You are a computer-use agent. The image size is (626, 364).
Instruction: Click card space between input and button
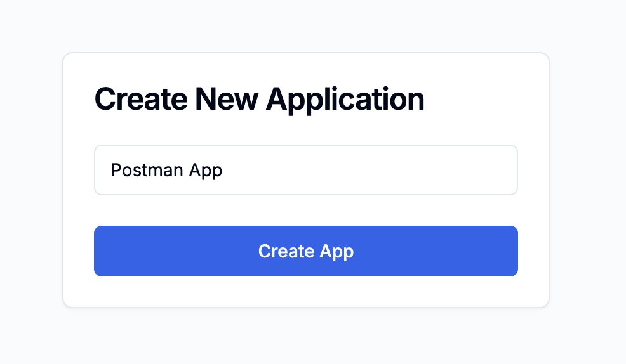305,210
